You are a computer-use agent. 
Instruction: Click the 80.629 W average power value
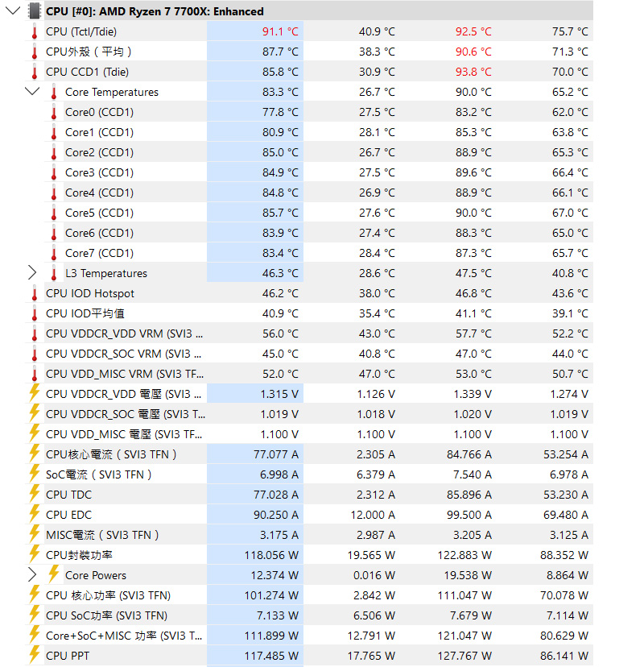coord(564,636)
